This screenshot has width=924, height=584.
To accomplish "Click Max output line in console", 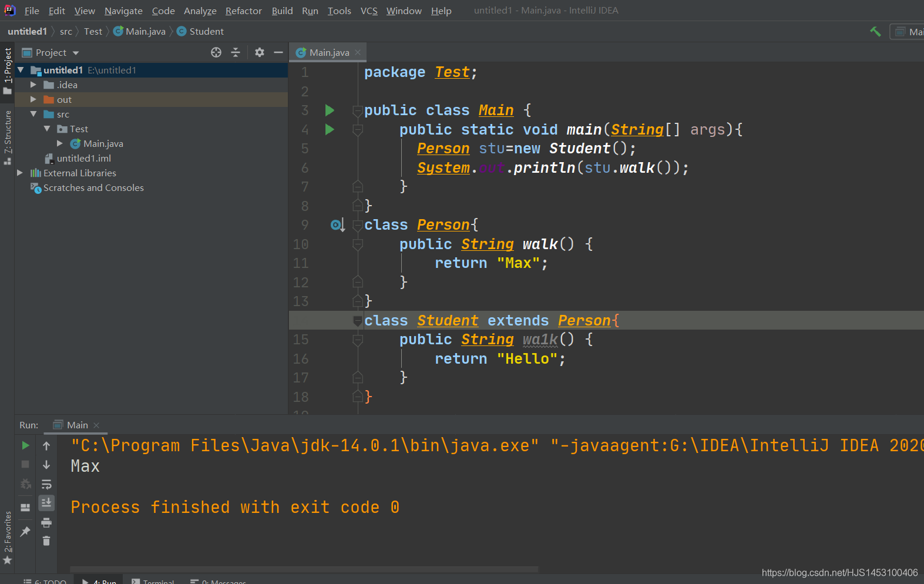I will tap(85, 466).
